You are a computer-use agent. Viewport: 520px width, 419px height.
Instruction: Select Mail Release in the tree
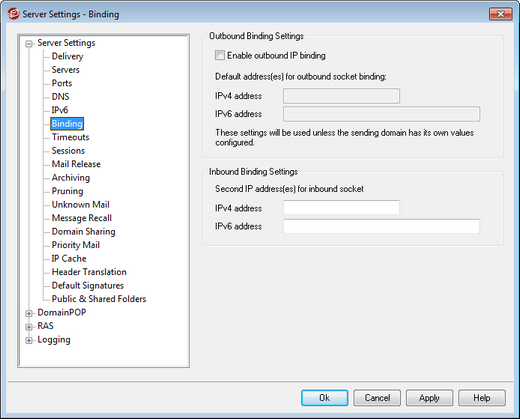pos(76,164)
